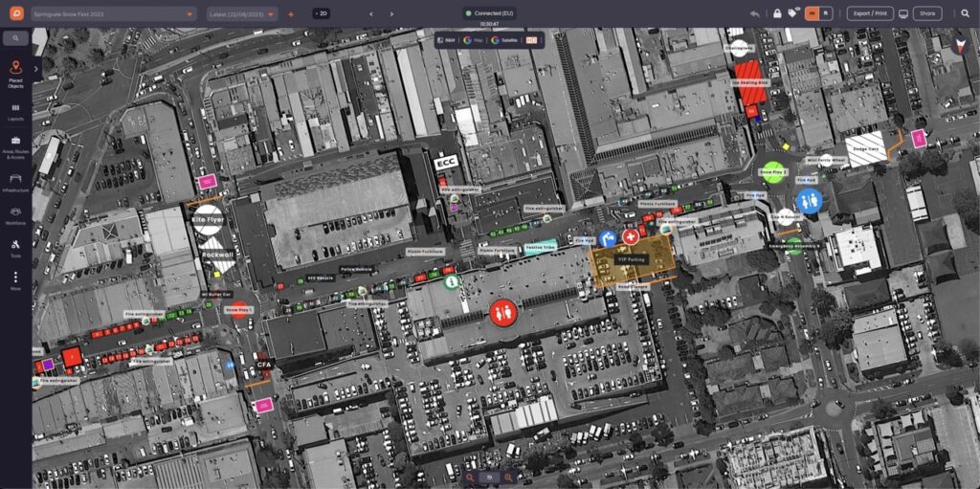Switch to Google Satellite map layer
The width and height of the screenshot is (980, 489).
click(505, 40)
